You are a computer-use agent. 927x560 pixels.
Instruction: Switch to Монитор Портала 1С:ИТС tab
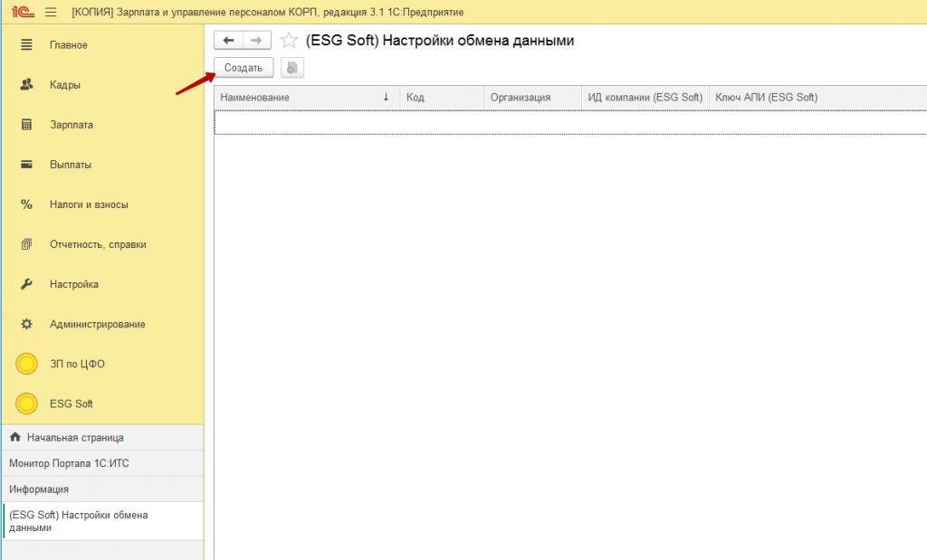coord(103,463)
